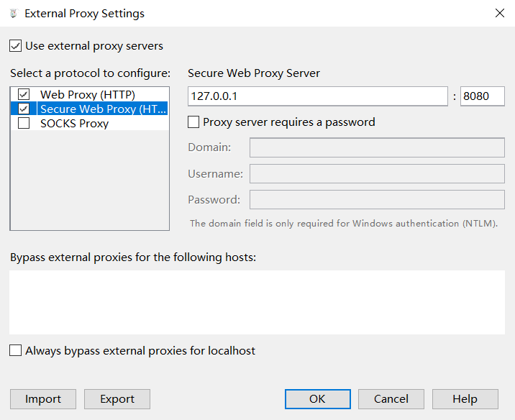515x420 pixels.
Task: Uncheck the Secure Web Proxy checkbox
Action: coord(24,109)
